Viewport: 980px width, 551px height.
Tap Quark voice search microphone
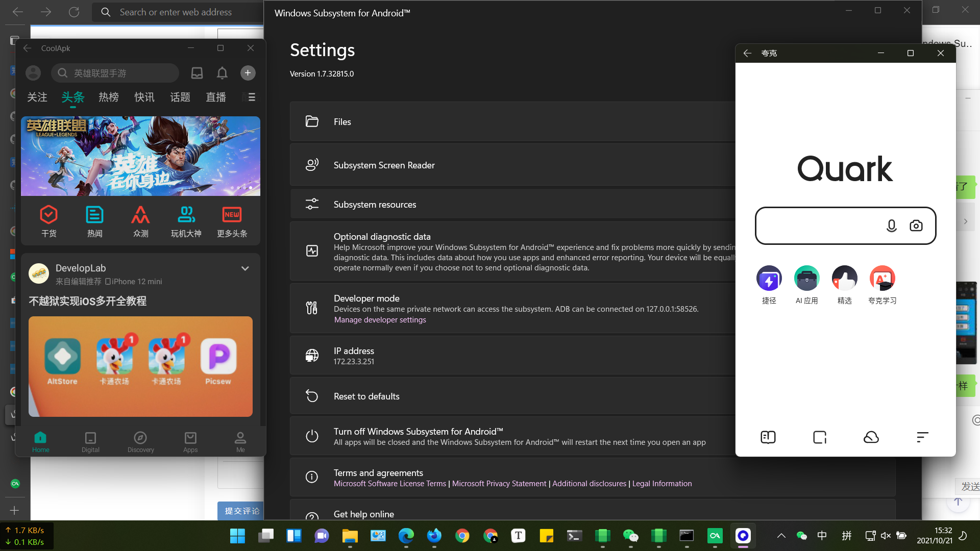pyautogui.click(x=891, y=226)
